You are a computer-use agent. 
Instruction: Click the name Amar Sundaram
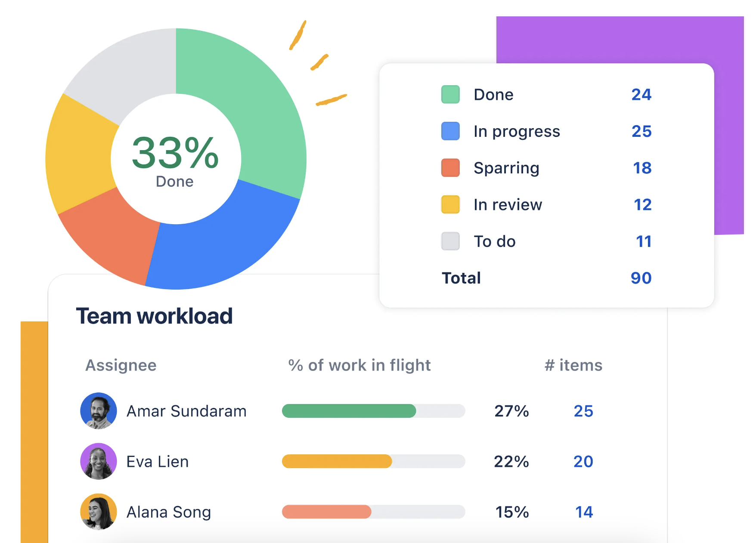click(186, 411)
